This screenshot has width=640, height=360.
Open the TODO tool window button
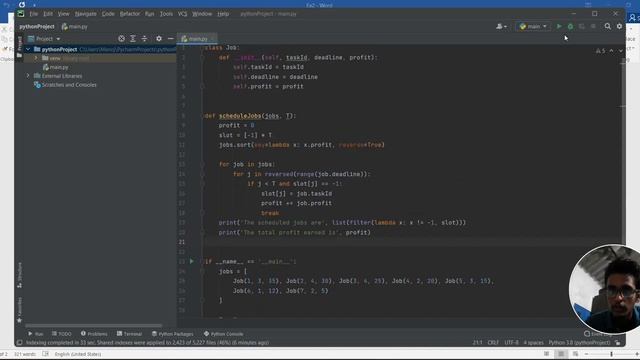[62, 334]
